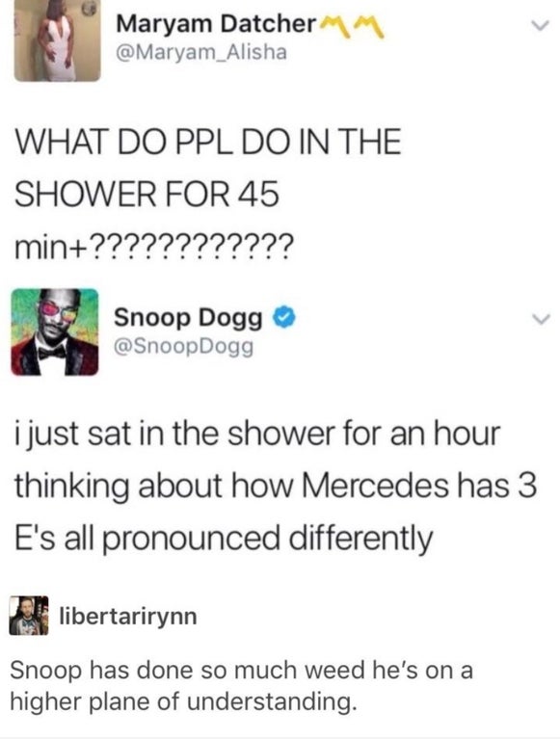Viewport: 560px width, 740px height.
Task: Expand the chevron on Snoop Dogg's tweet
Action: [543, 320]
